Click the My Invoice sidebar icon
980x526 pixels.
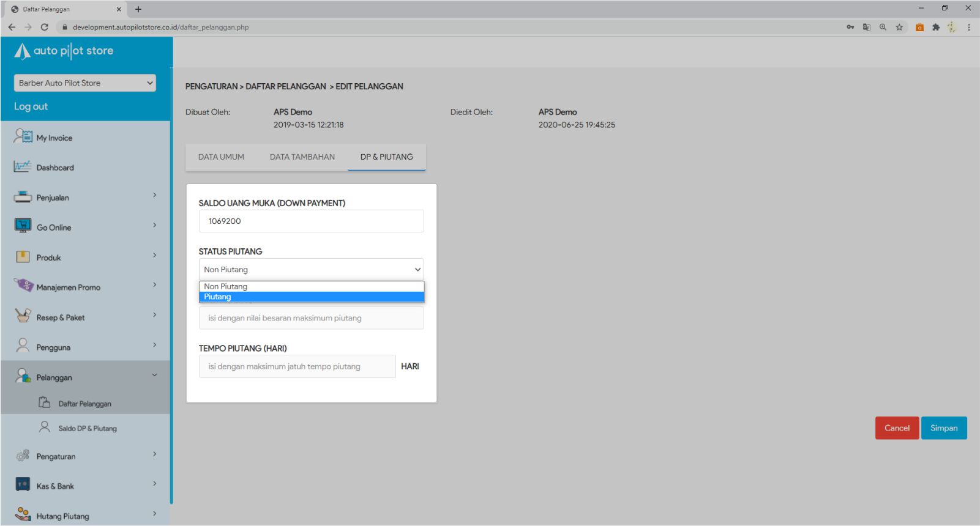tap(23, 136)
